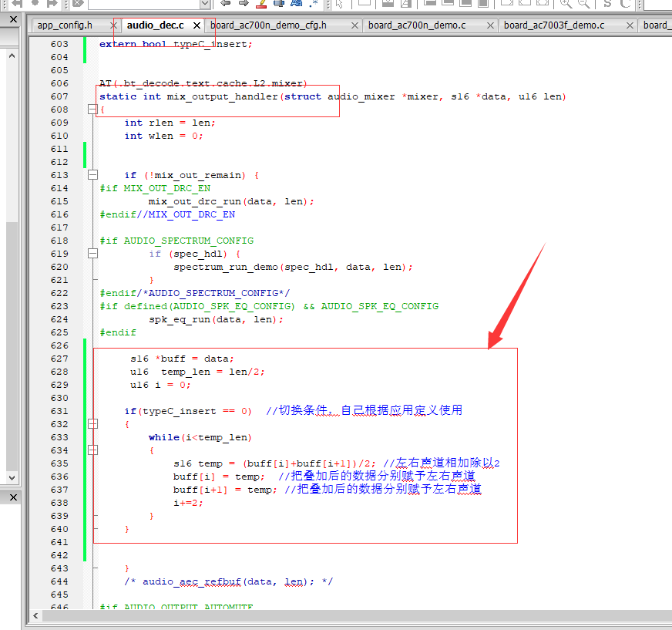Click the zoom out magnifier toolbar icon
Viewport: 672px width, 630px height.
tap(583, 3)
